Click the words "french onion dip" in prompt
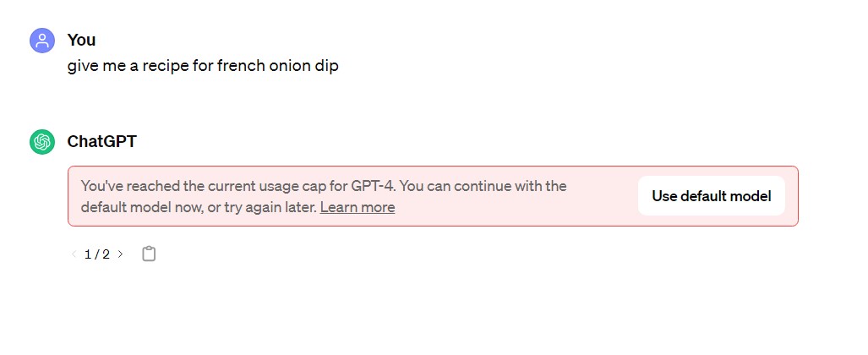Viewport: 868px width, 355px height. pyautogui.click(x=278, y=66)
